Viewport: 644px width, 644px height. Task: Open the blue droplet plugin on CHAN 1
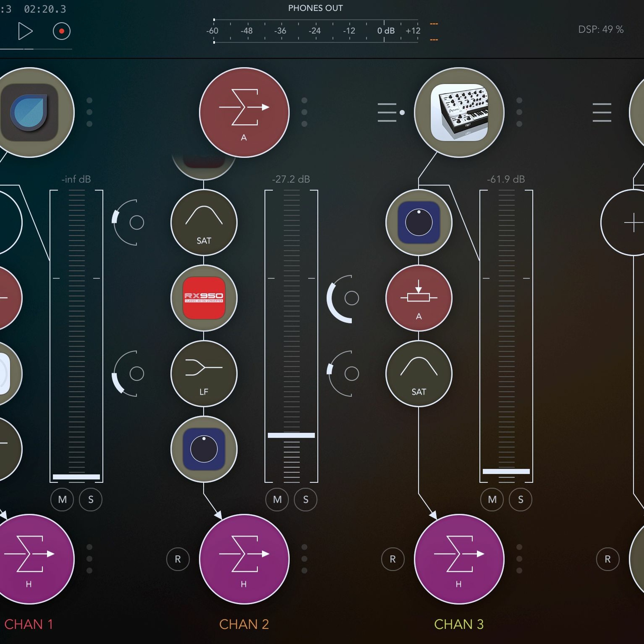click(29, 112)
